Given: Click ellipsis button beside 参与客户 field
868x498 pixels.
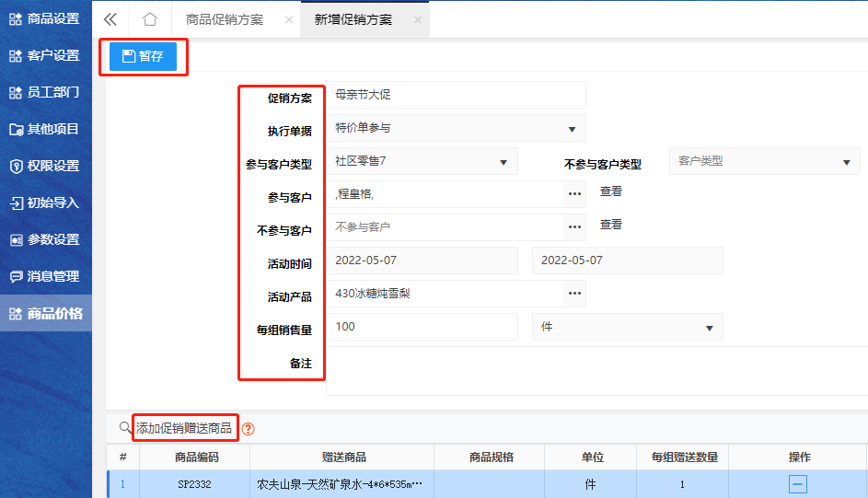Looking at the screenshot, I should click(575, 194).
